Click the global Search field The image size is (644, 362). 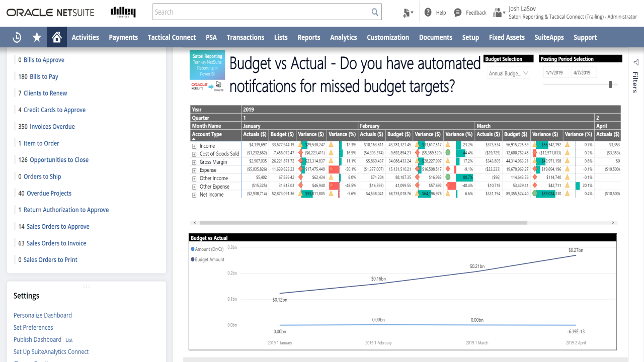click(267, 12)
